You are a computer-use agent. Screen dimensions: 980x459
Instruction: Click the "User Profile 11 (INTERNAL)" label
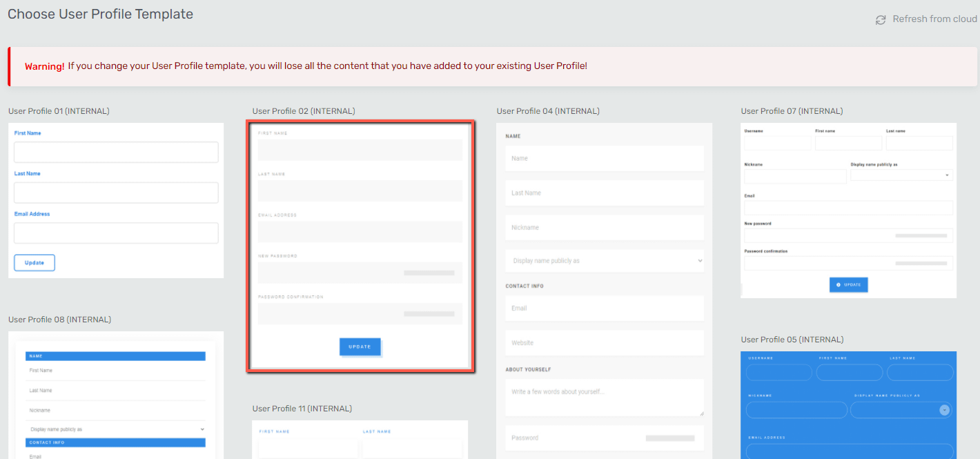point(302,409)
